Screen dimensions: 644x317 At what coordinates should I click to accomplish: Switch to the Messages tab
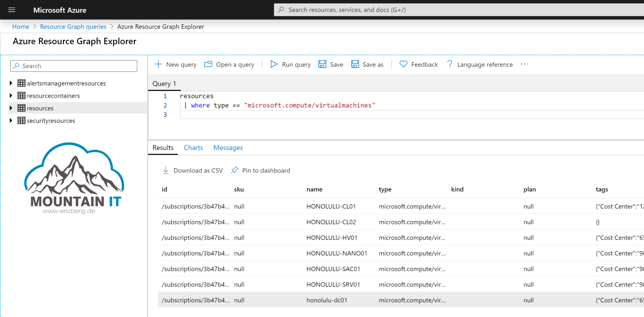(228, 148)
